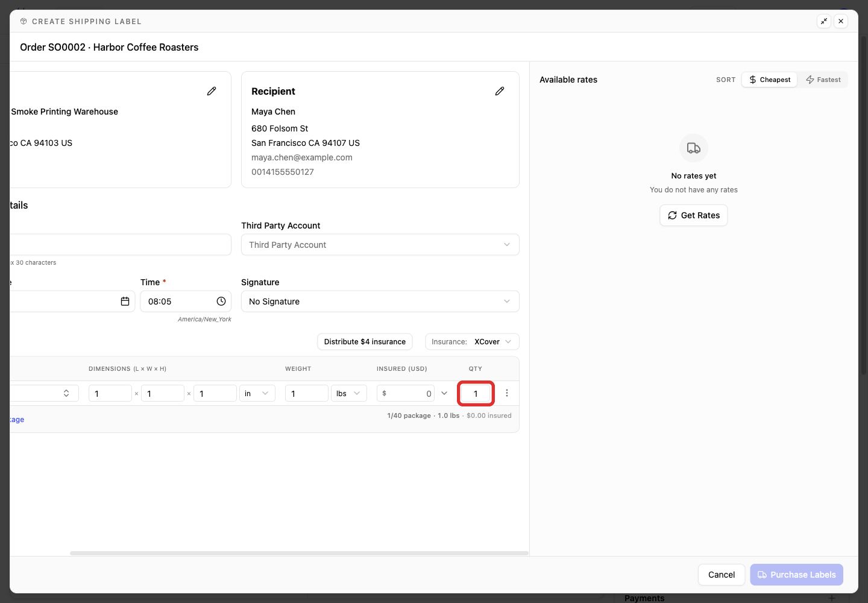Open package row three-dot options menu
This screenshot has width=868, height=603.
click(507, 393)
